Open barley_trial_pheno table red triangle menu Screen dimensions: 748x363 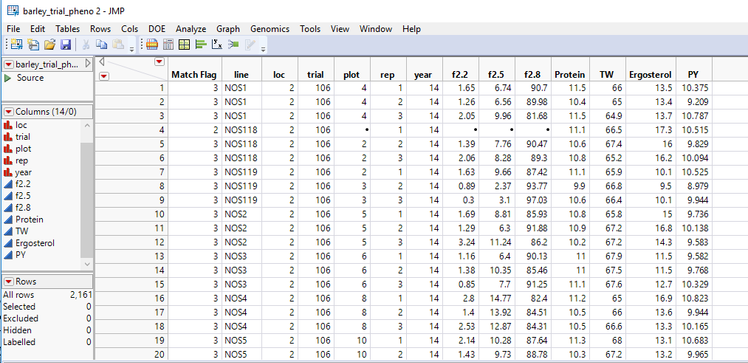tap(9, 64)
